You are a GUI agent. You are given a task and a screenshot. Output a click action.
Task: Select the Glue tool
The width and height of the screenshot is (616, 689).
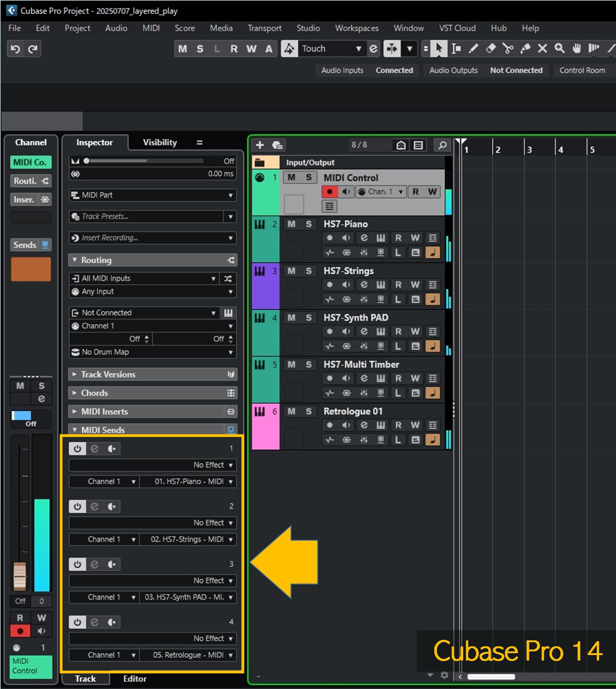pos(525,48)
